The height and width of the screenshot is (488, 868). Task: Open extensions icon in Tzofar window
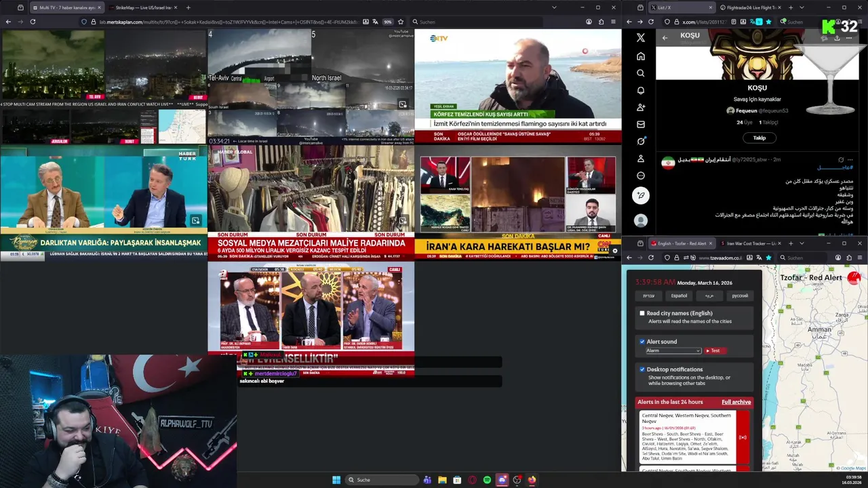point(849,258)
